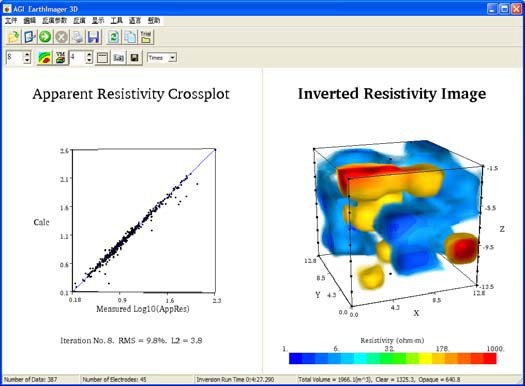525x386 pixels.
Task: Open the first menu in menu bar
Action: coord(11,21)
